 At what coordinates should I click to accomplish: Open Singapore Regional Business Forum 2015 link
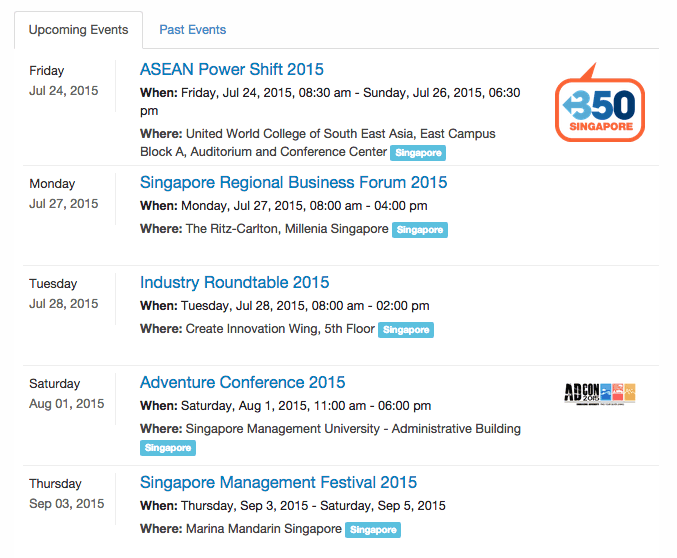[294, 183]
